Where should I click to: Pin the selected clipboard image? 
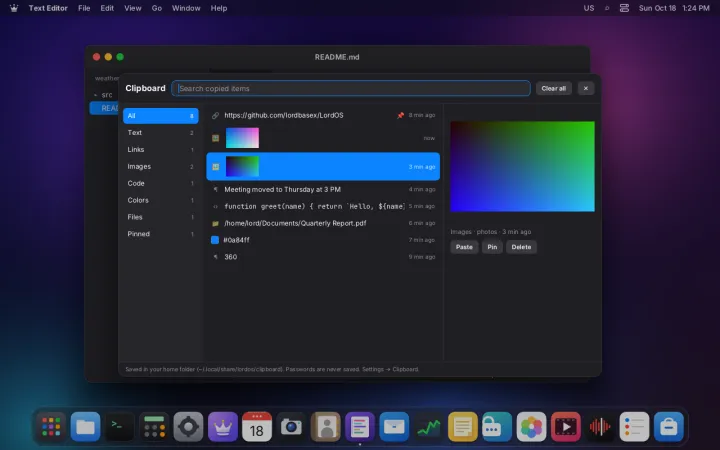point(492,247)
